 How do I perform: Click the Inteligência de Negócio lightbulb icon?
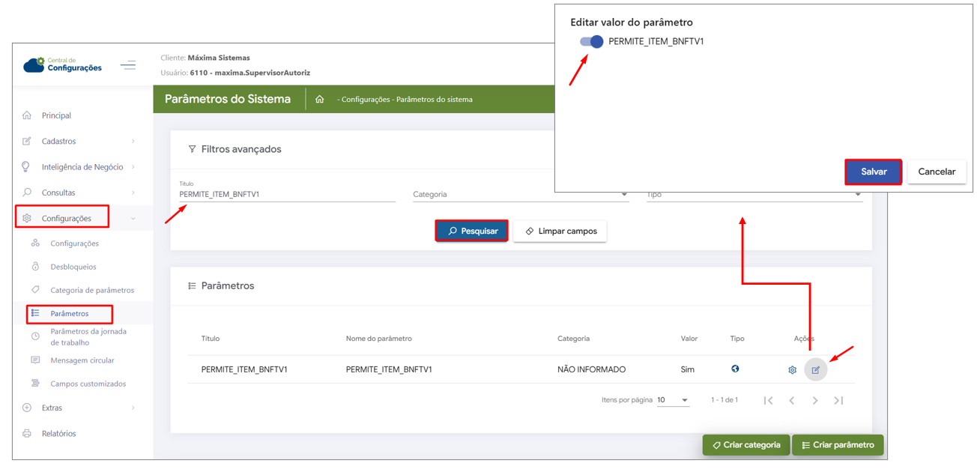[x=26, y=166]
